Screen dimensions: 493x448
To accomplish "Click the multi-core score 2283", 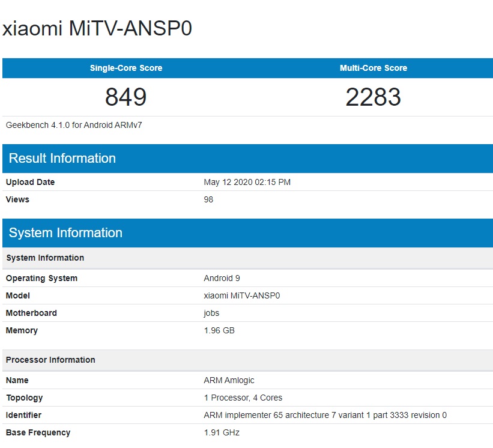I will click(x=373, y=97).
